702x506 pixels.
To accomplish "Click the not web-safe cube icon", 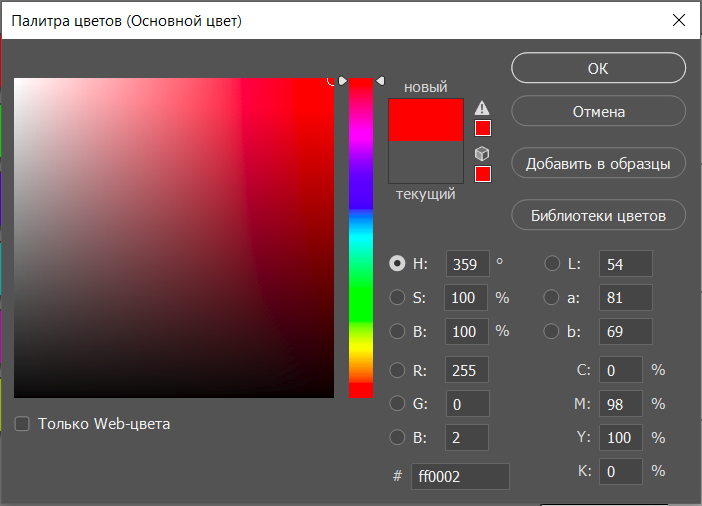I will coord(483,153).
